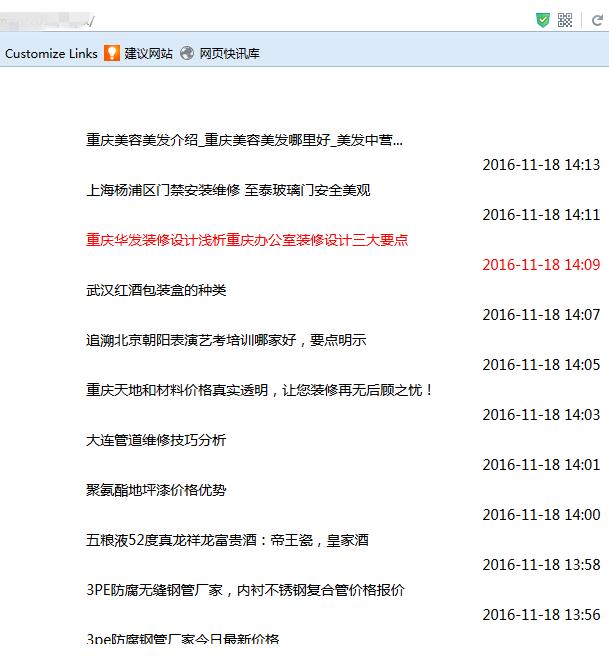Click the timestamp 2016-11-18 14:03
Screen dimensions: 609x660
(541, 415)
